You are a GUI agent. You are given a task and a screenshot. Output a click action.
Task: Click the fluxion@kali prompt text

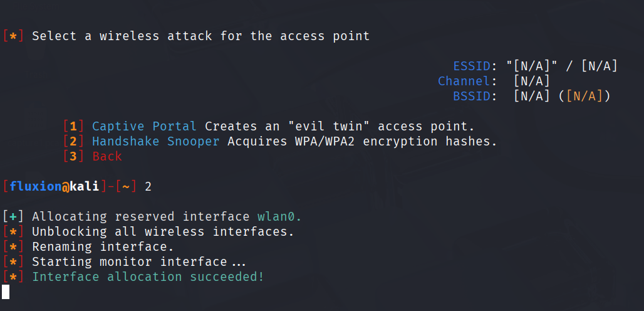(55, 186)
